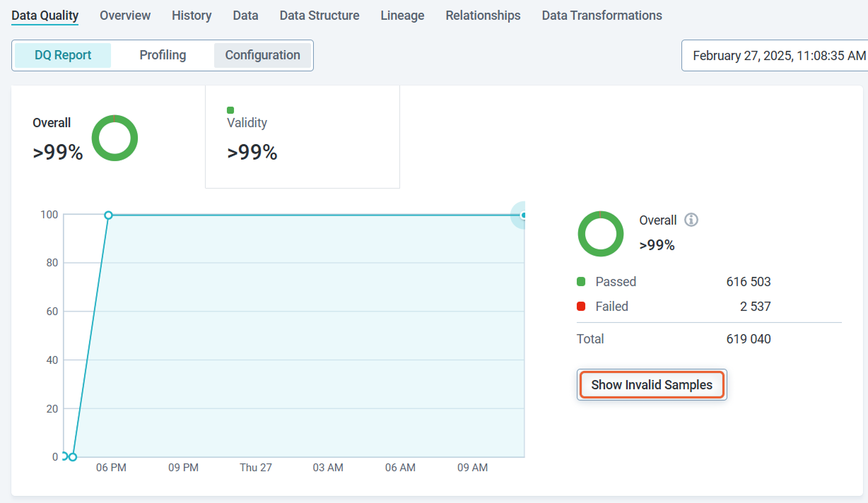The height and width of the screenshot is (503, 868).
Task: Switch to the Configuration view
Action: (262, 55)
